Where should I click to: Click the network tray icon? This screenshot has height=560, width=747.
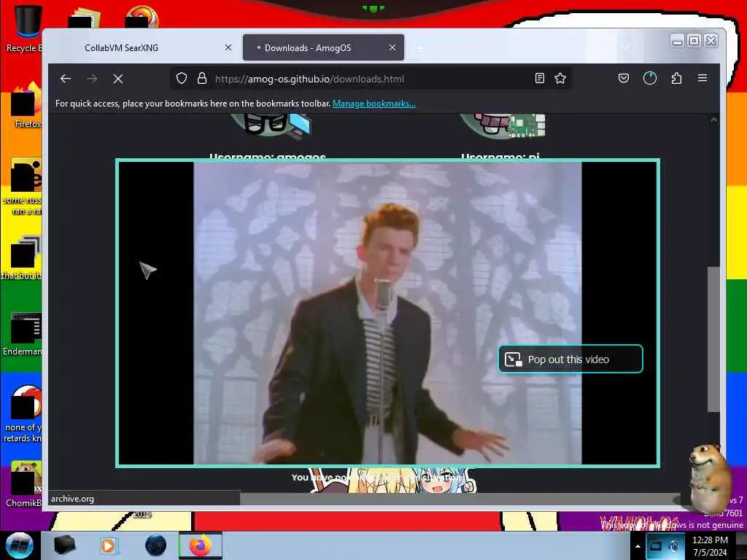coord(673,546)
